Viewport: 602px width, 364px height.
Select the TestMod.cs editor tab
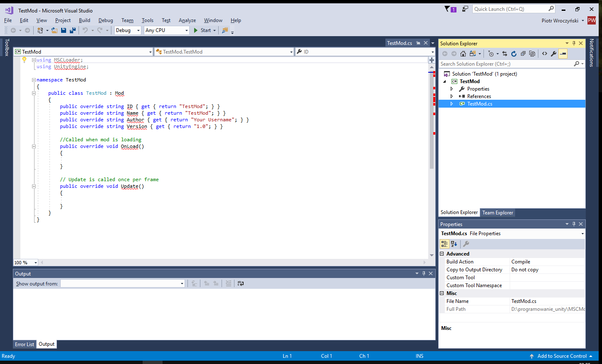[400, 43]
